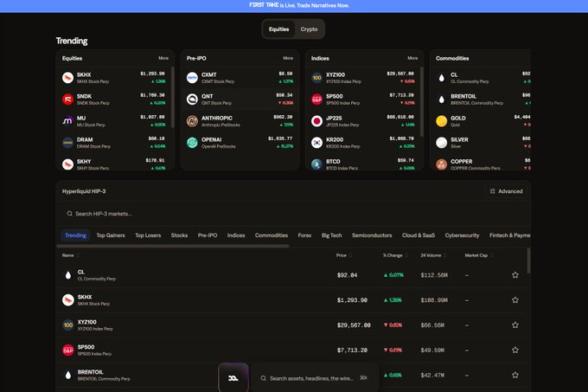Select the Commodities tab
Viewport: 588px width, 392px height.
tap(272, 235)
